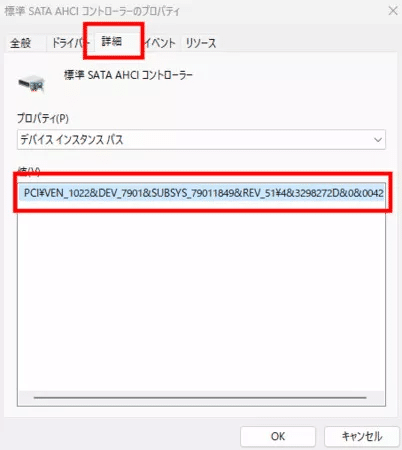This screenshot has height=450, width=402.
Task: Select the 詳細 tab
Action: point(112,41)
